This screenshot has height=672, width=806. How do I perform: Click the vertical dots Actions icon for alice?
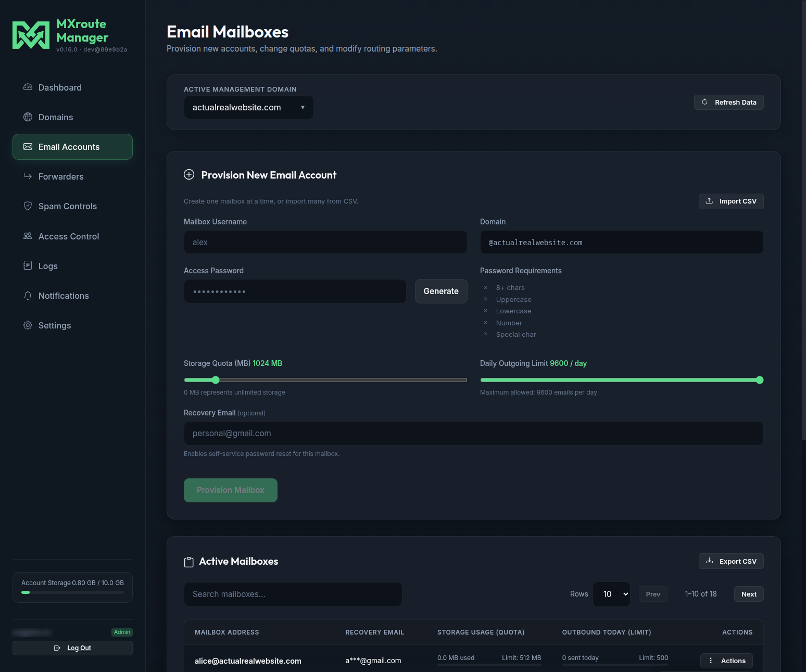coord(711,661)
